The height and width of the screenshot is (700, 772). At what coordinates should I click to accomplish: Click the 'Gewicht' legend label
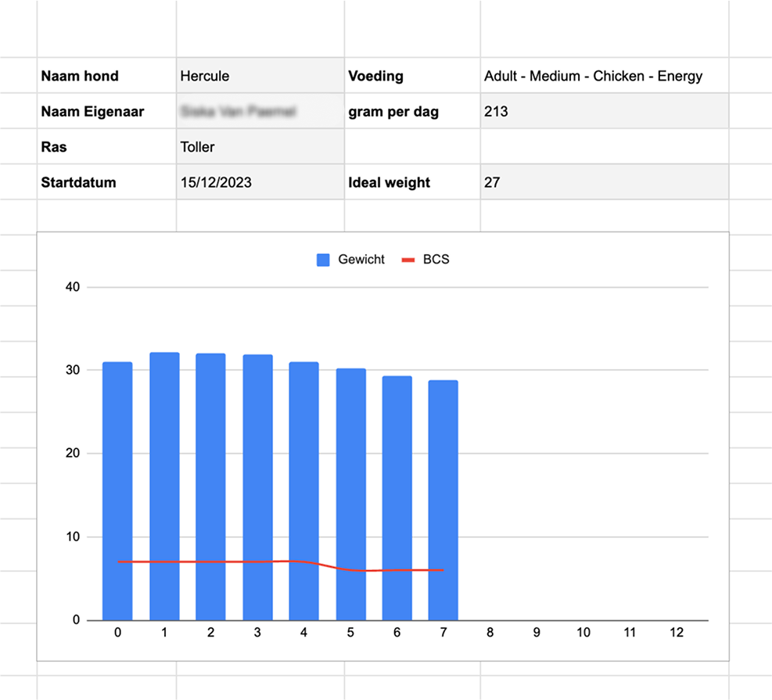point(361,260)
